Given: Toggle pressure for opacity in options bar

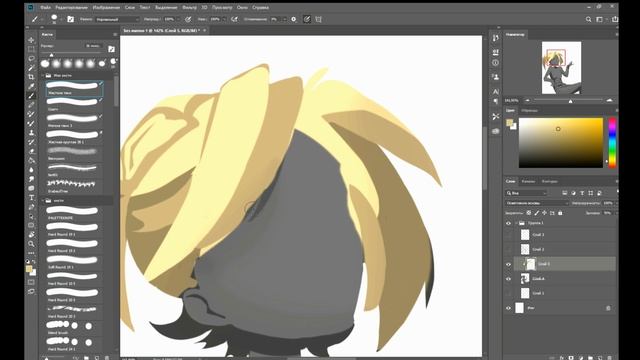Looking at the screenshot, I should (188, 19).
